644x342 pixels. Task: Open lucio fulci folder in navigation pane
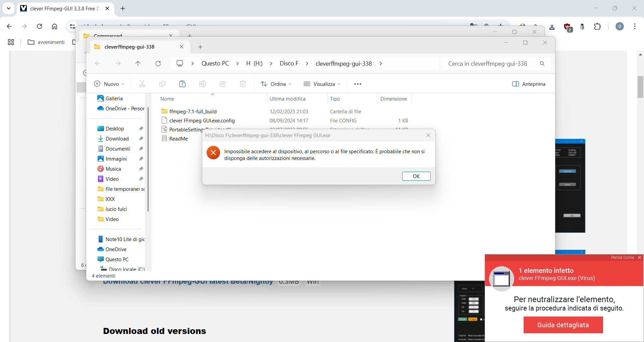pos(116,209)
